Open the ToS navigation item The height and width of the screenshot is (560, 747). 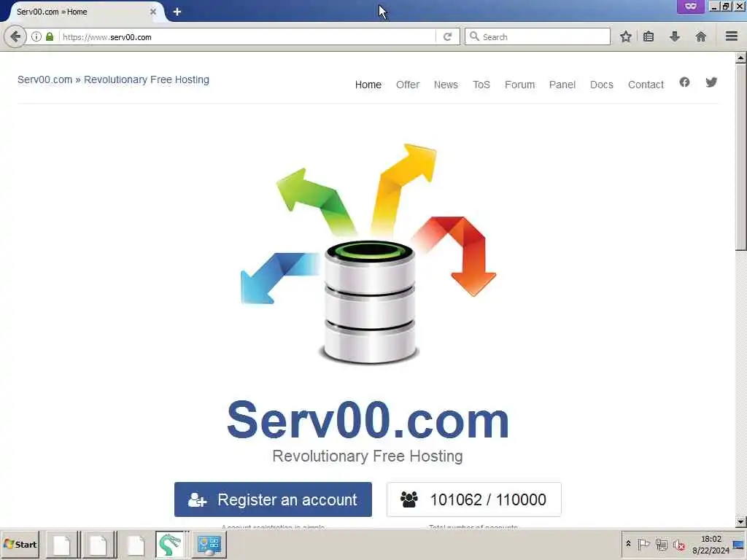(481, 85)
